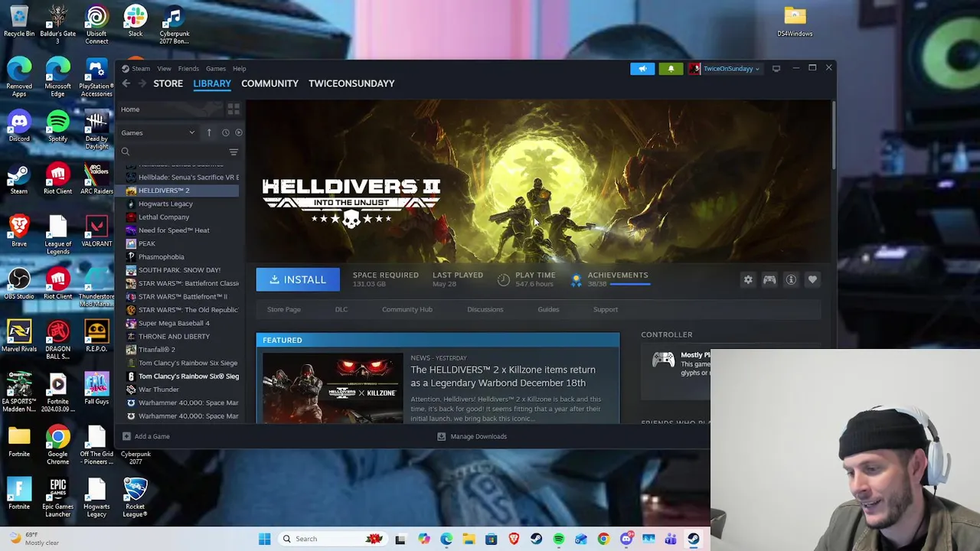Viewport: 980px width, 551px height.
Task: Open Brave browser from the taskbar
Action: coord(514,539)
